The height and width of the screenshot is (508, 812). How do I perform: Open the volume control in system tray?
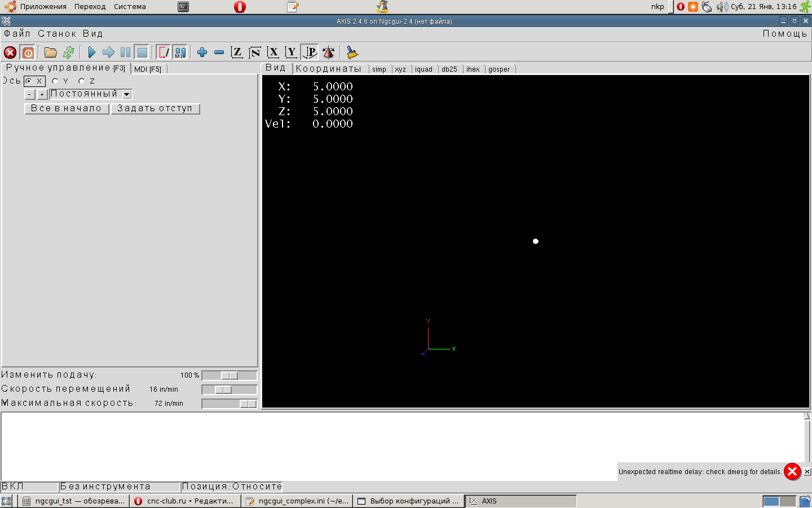(722, 7)
